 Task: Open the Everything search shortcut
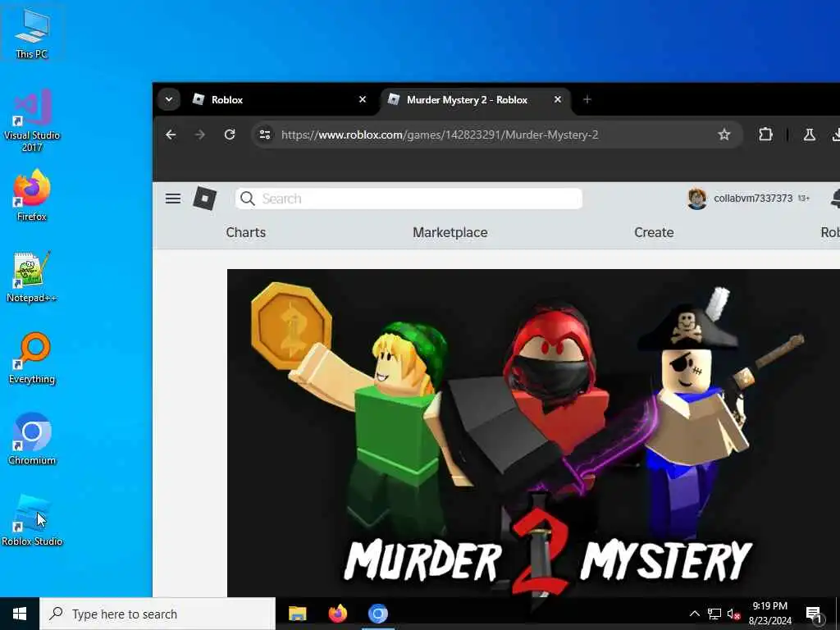32,358
